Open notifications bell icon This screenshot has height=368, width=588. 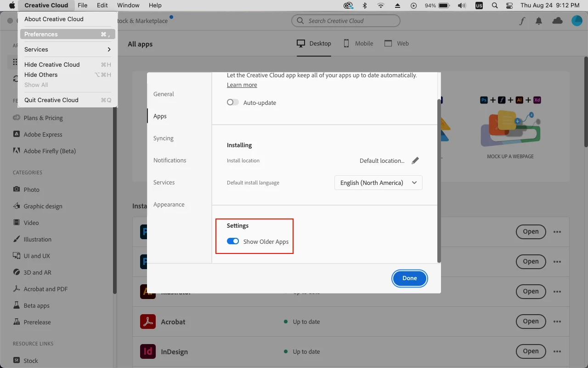point(539,21)
